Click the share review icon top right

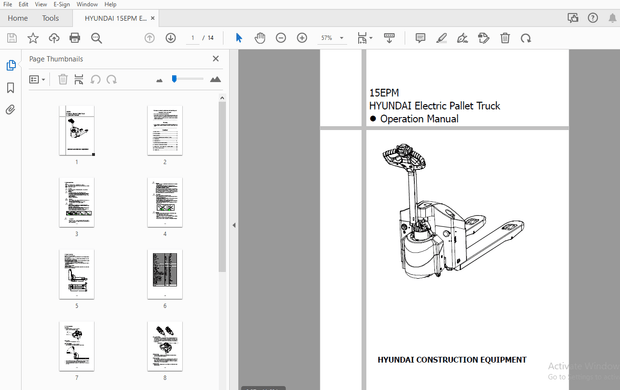[573, 18]
